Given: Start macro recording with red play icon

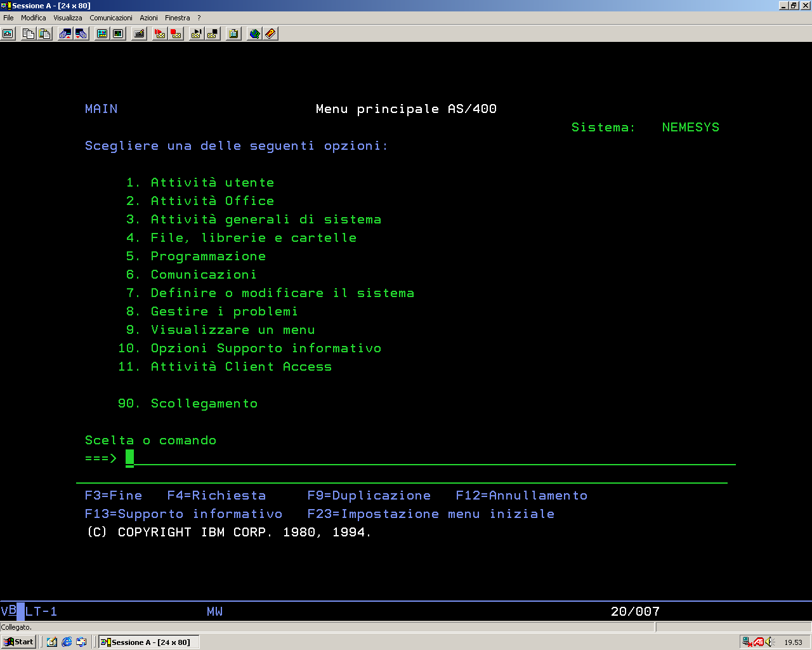Looking at the screenshot, I should 160,34.
